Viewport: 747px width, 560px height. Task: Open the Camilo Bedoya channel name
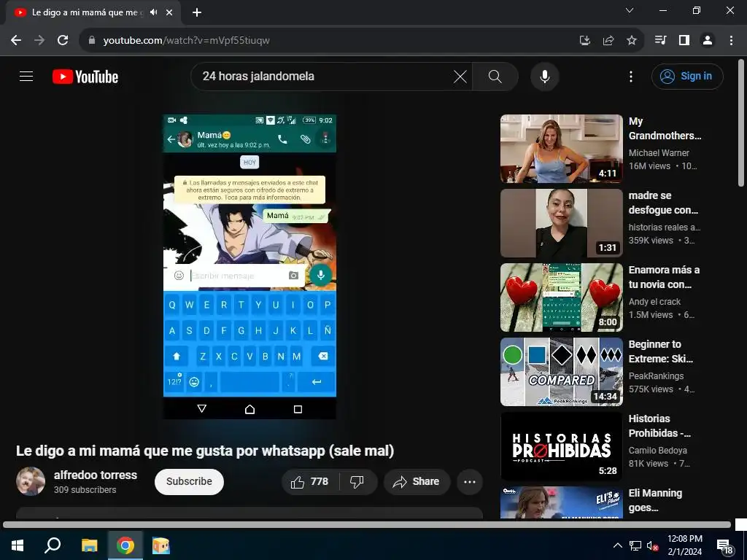(x=657, y=450)
